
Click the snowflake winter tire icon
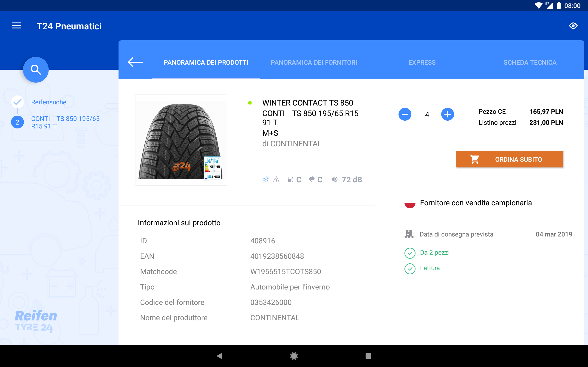click(266, 180)
